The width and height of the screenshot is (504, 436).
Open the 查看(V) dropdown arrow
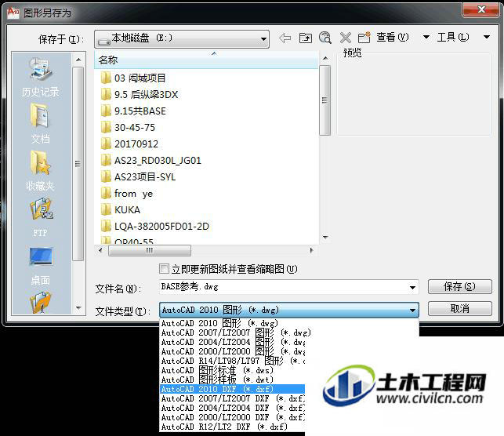[426, 38]
